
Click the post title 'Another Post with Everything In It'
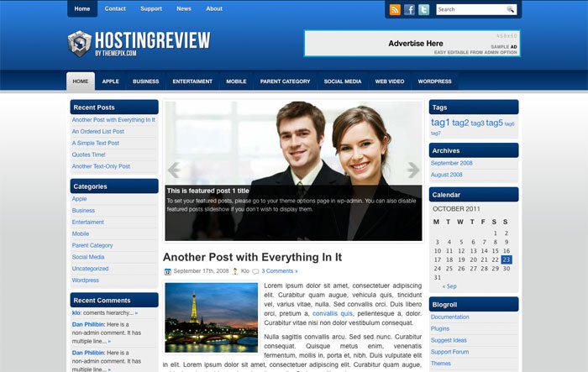[x=252, y=257]
